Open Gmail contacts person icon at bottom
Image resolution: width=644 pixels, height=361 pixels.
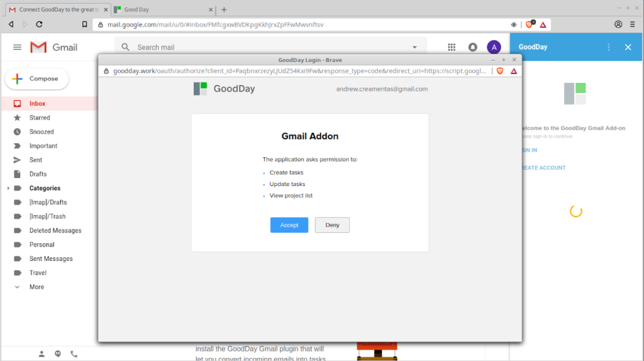coord(42,353)
